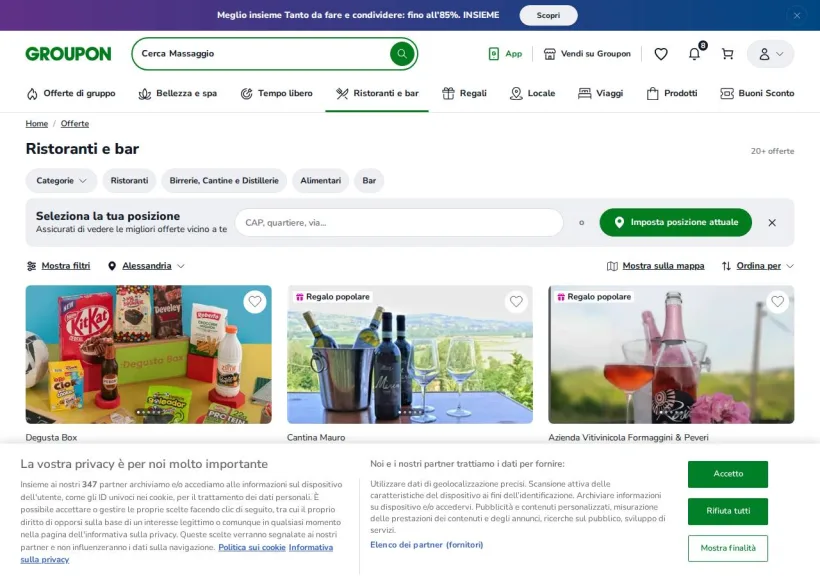Image resolution: width=820 pixels, height=577 pixels.
Task: Click Mostra filtri link
Action: pos(59,266)
